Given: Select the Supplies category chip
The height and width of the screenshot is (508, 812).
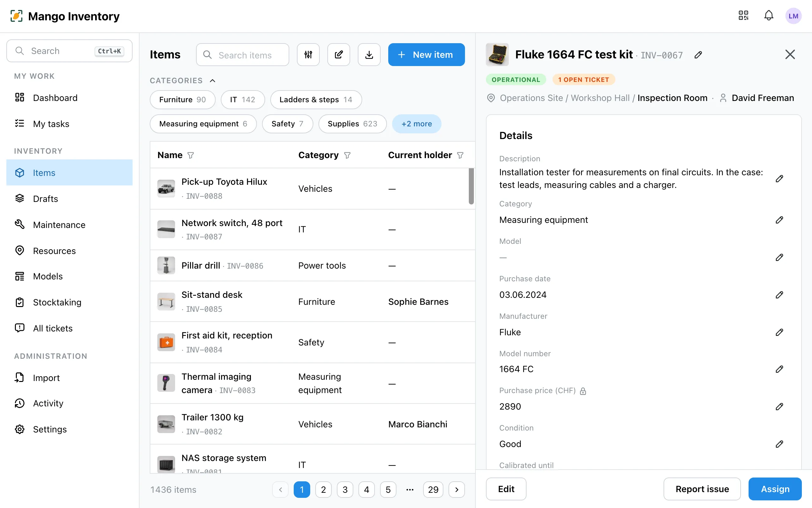Looking at the screenshot, I should coord(352,124).
